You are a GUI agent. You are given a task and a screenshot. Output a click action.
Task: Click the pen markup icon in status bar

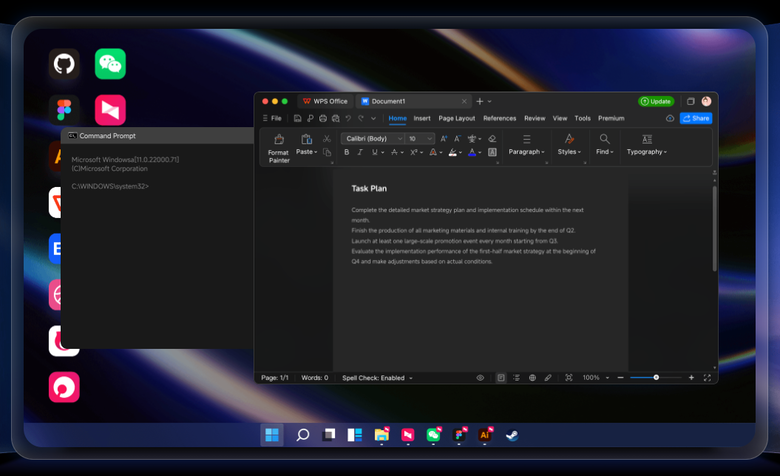click(548, 378)
